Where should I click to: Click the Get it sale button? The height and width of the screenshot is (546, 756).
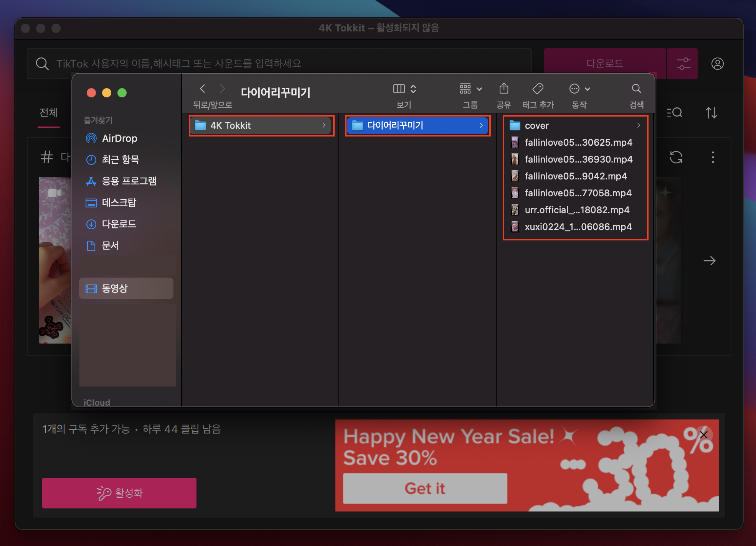[425, 488]
